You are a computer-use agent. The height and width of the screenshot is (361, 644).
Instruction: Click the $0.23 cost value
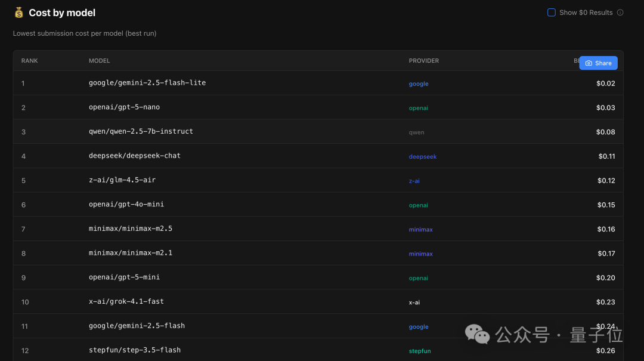coord(606,302)
